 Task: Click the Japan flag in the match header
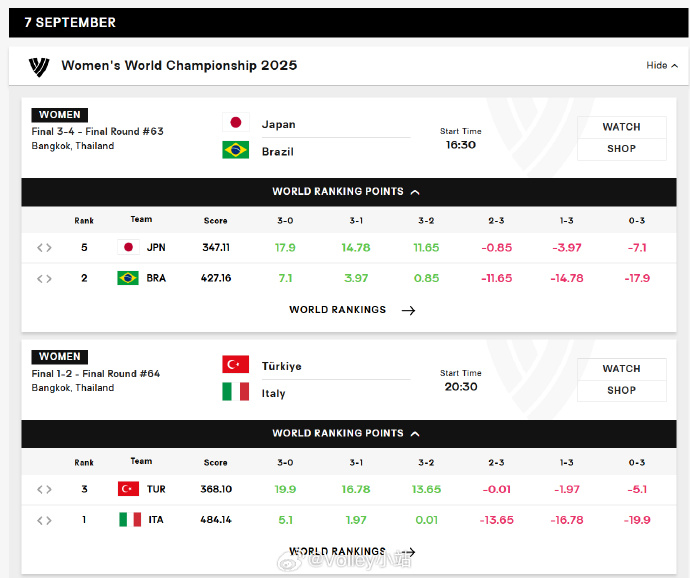[235, 123]
